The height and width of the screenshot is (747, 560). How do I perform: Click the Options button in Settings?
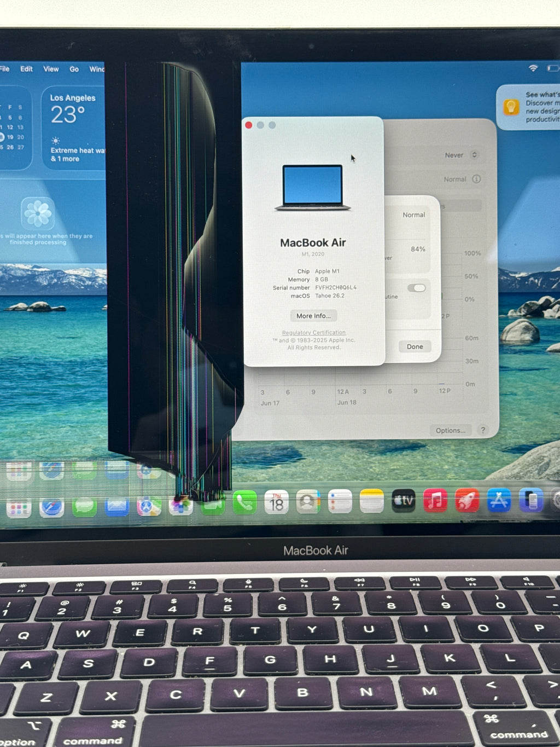[x=451, y=430]
